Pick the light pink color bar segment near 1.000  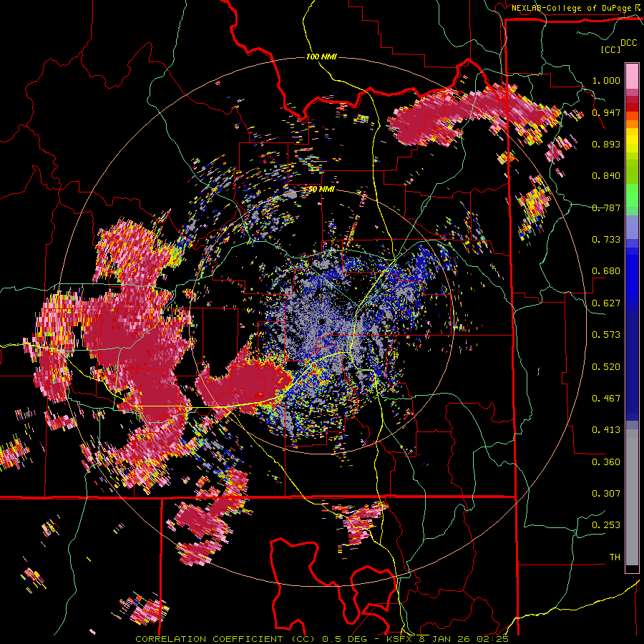click(x=632, y=76)
